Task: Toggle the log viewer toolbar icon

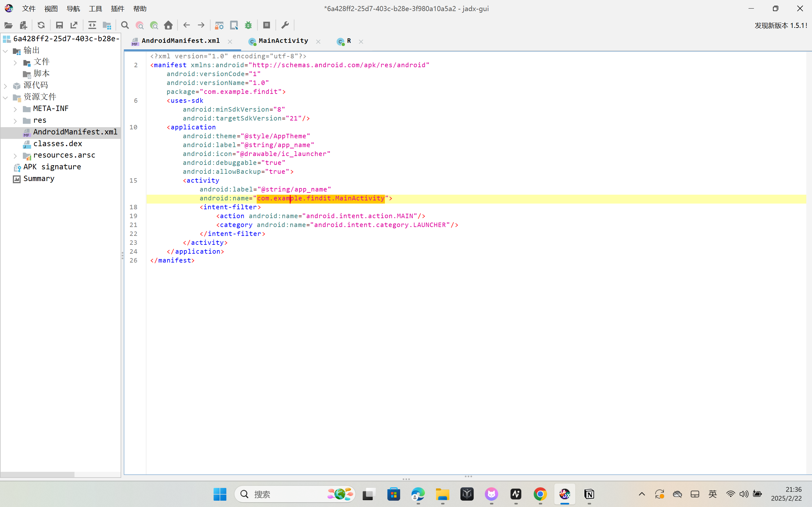Action: (x=267, y=25)
